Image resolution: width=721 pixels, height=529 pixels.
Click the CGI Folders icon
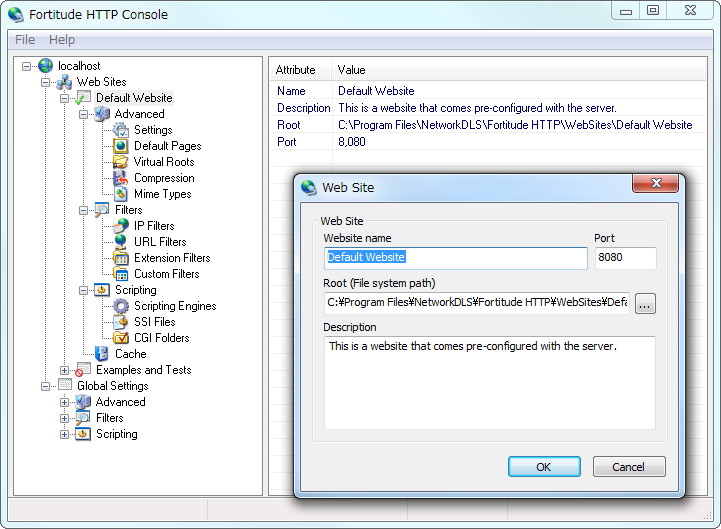121,338
